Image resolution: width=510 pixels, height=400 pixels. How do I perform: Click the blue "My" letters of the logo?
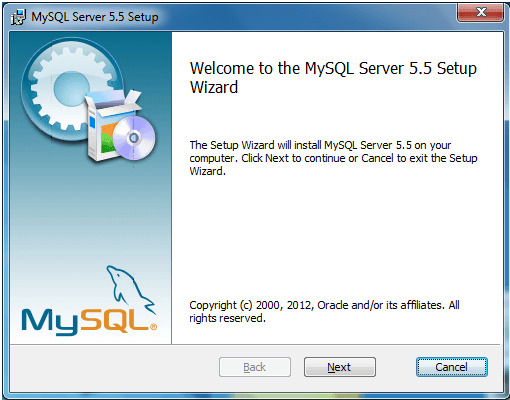pyautogui.click(x=50, y=322)
